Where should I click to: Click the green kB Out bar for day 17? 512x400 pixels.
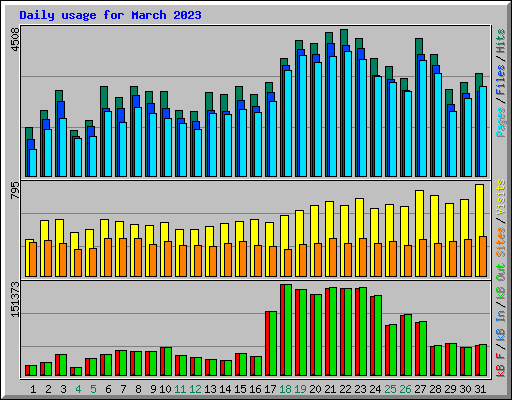tap(273, 343)
